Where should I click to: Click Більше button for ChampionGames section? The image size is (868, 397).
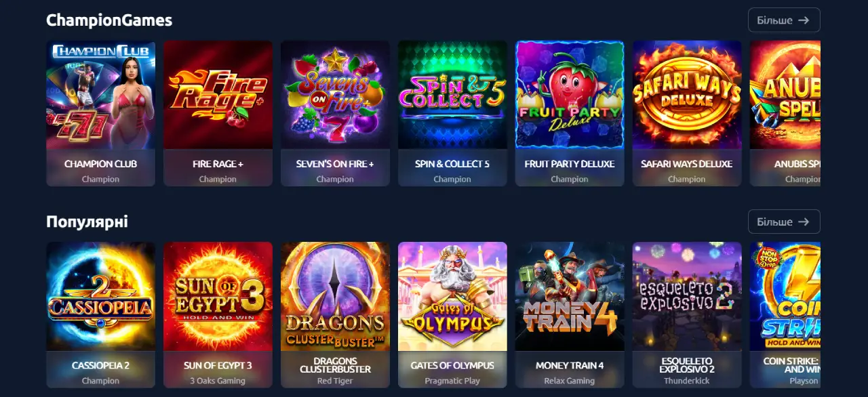point(784,20)
